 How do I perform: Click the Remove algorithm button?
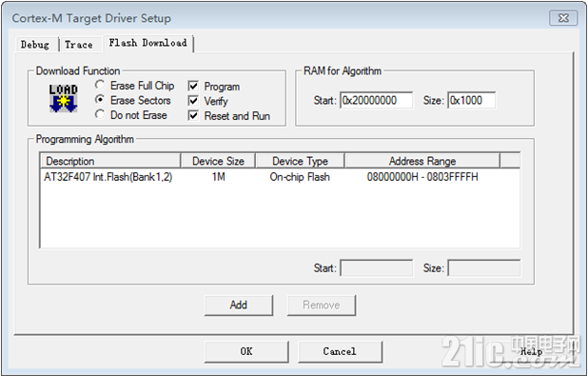point(322,305)
